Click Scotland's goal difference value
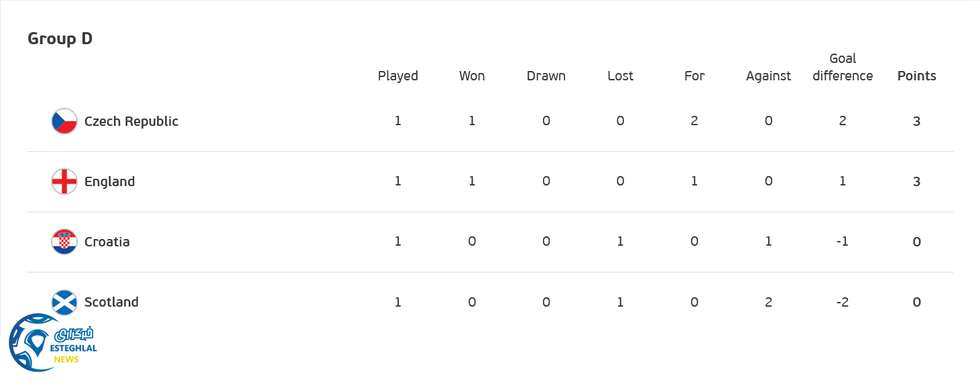Screen dimensions: 980x387 [x=843, y=302]
